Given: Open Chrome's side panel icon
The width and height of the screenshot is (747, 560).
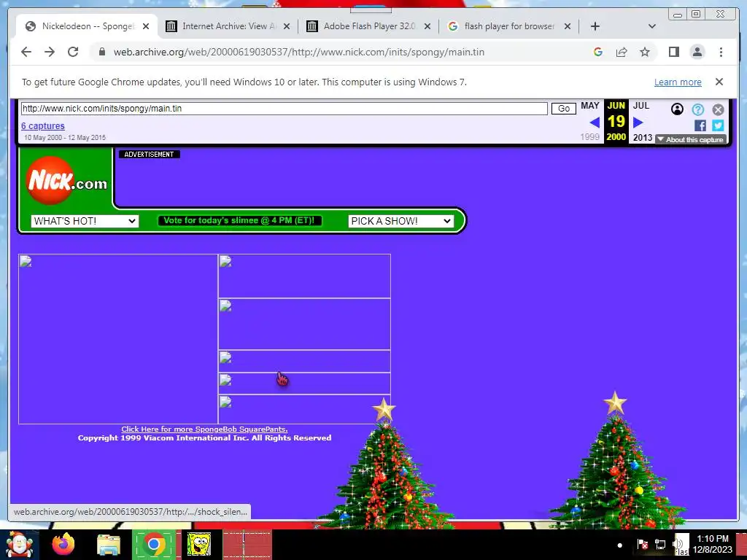Looking at the screenshot, I should (x=673, y=52).
